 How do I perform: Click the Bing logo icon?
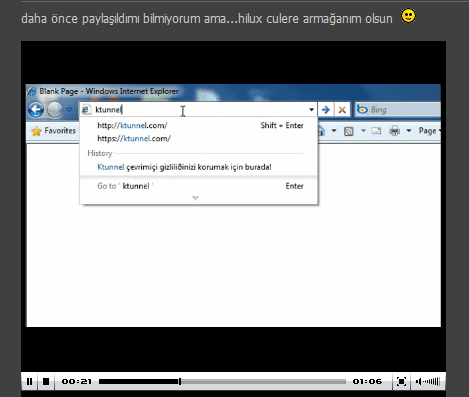362,109
